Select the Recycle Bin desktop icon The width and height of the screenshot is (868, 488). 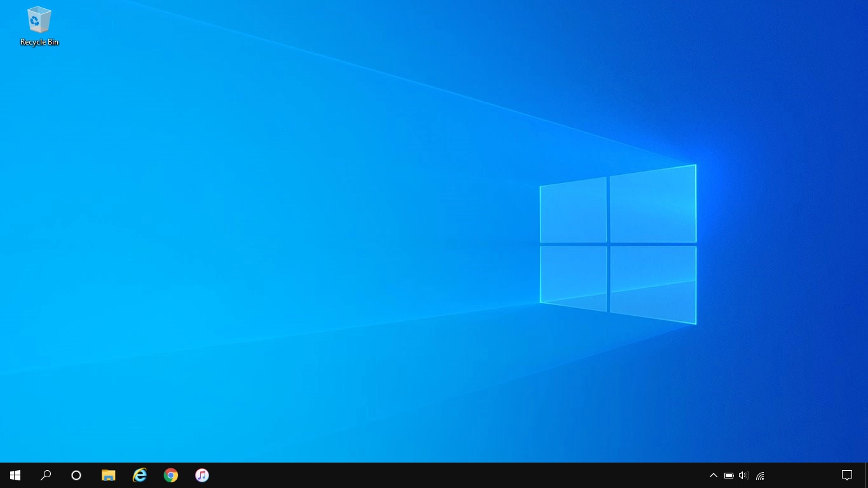39,21
